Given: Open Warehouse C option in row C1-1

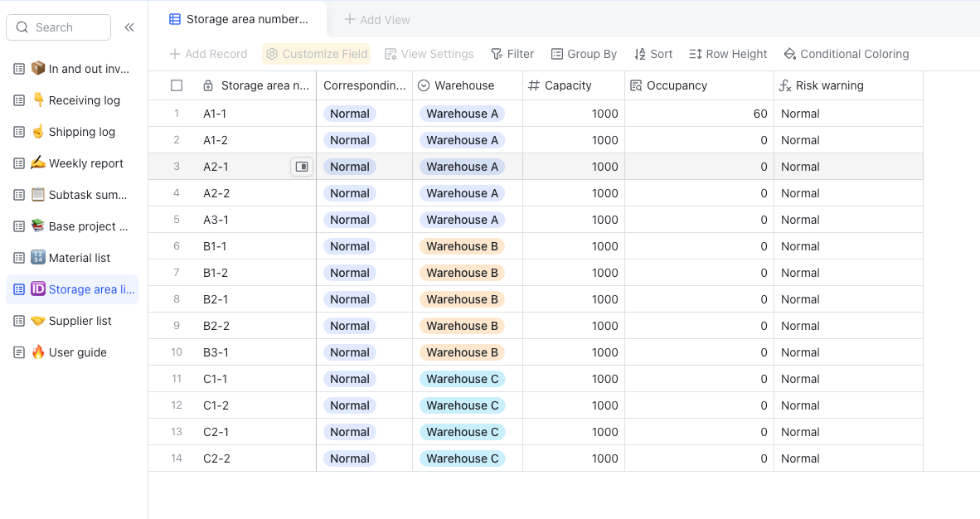Looking at the screenshot, I should click(x=463, y=379).
